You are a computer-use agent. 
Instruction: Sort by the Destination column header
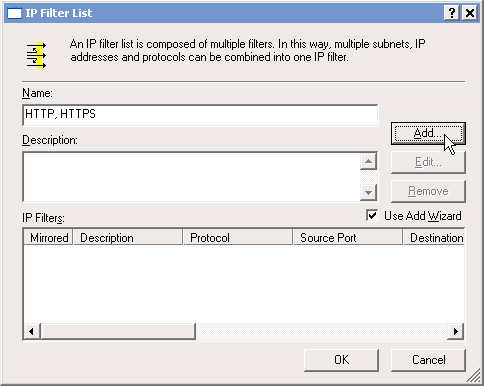click(x=434, y=238)
